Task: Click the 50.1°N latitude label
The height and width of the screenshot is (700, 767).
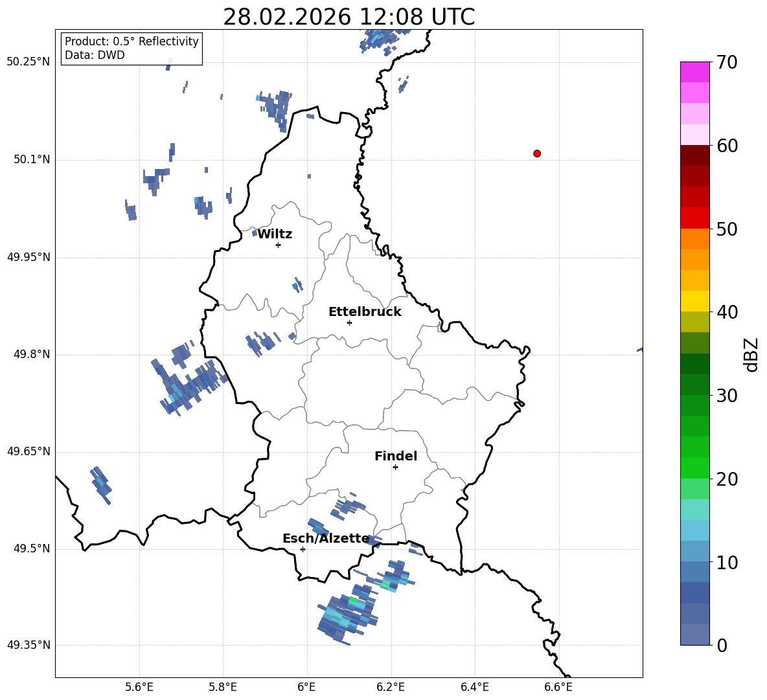Action: pos(32,160)
